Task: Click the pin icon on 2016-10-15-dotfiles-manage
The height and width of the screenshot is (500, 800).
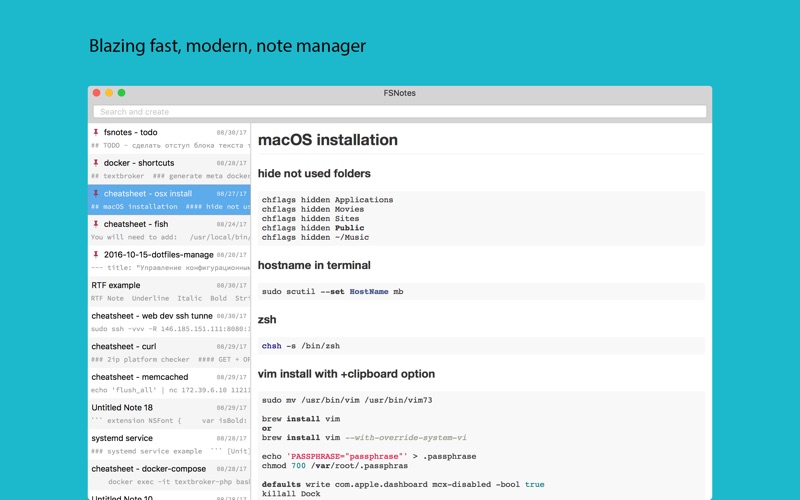Action: click(95, 255)
